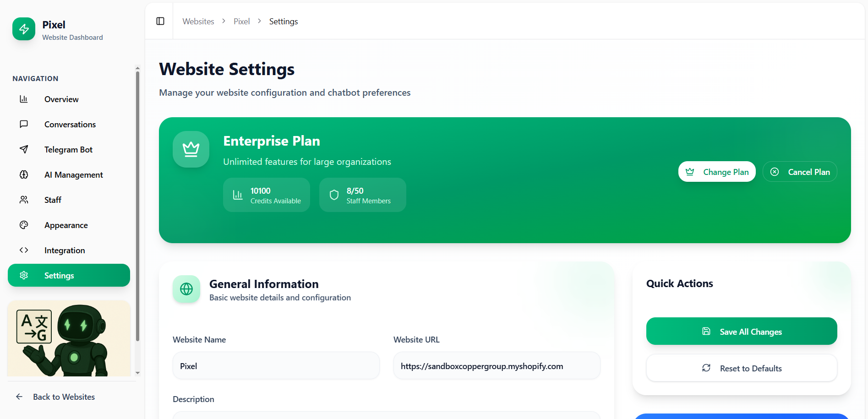868x419 pixels.
Task: Save All Changes in Quick Actions
Action: click(x=742, y=331)
